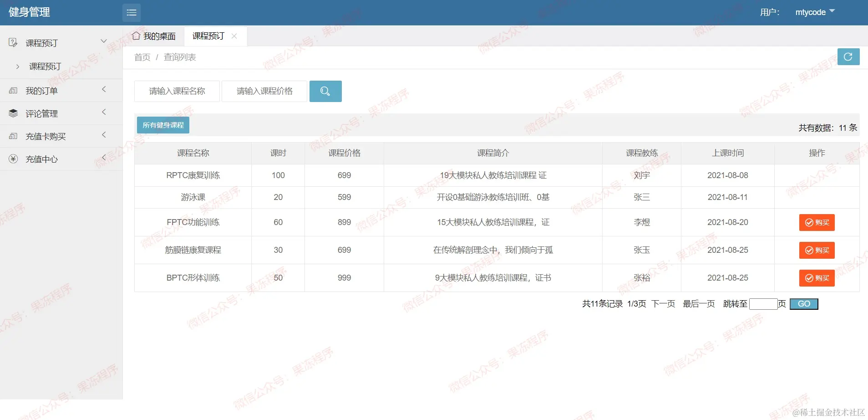Click the date 2021-08-08
Viewport: 868px width, 420px height.
pyautogui.click(x=727, y=175)
